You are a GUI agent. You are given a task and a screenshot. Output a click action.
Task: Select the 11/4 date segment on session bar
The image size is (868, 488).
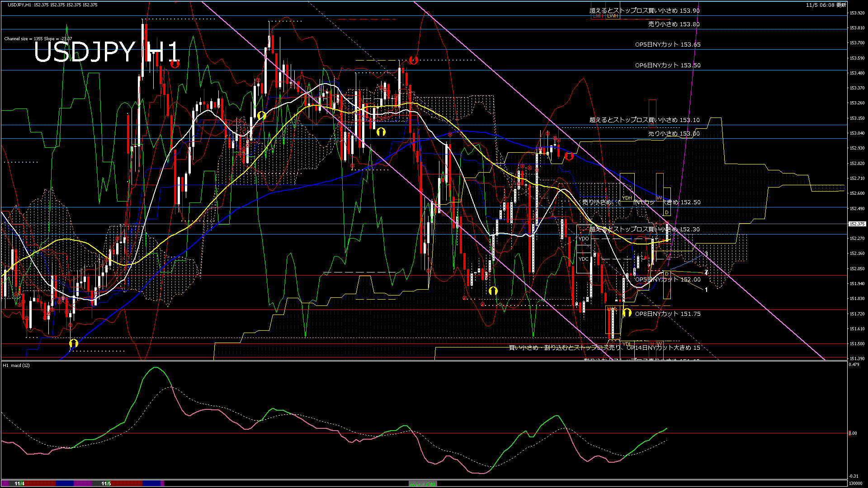pos(19,483)
